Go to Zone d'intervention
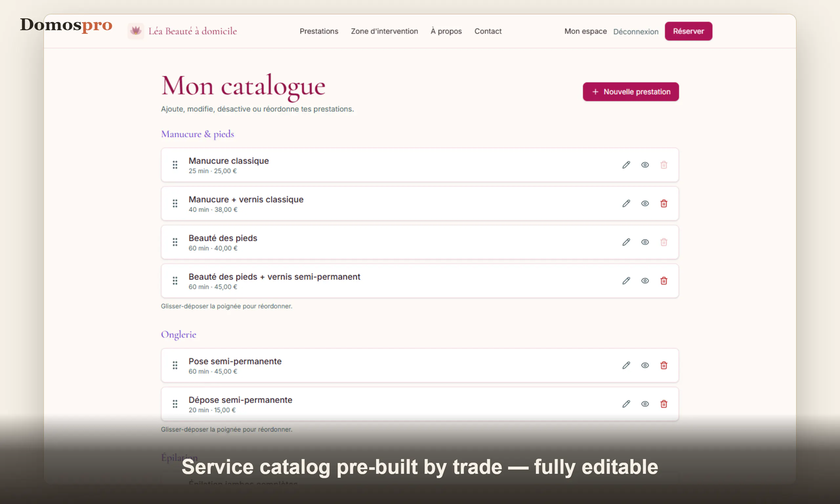The width and height of the screenshot is (840, 504). pos(384,31)
